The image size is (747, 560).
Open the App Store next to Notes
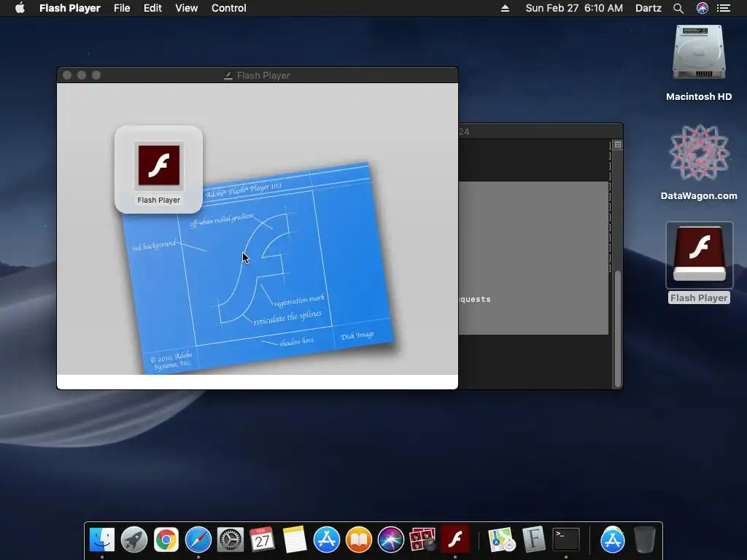pos(326,540)
